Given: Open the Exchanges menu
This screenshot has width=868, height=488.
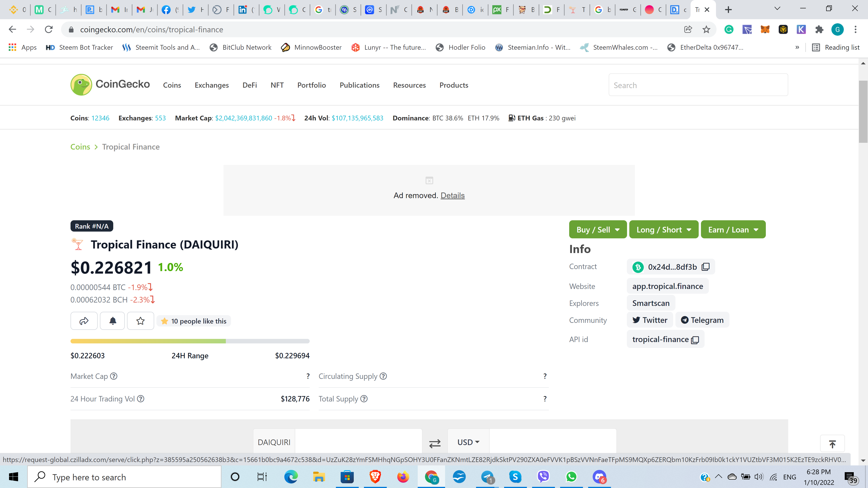Looking at the screenshot, I should (x=212, y=85).
